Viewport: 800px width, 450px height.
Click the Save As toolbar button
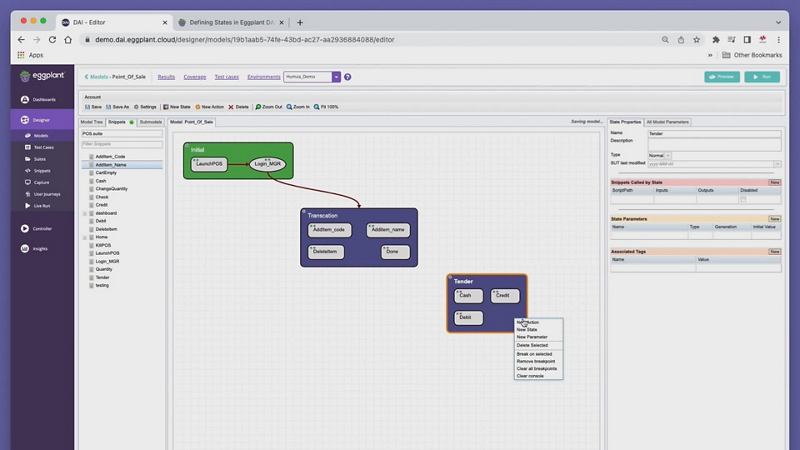click(x=117, y=107)
